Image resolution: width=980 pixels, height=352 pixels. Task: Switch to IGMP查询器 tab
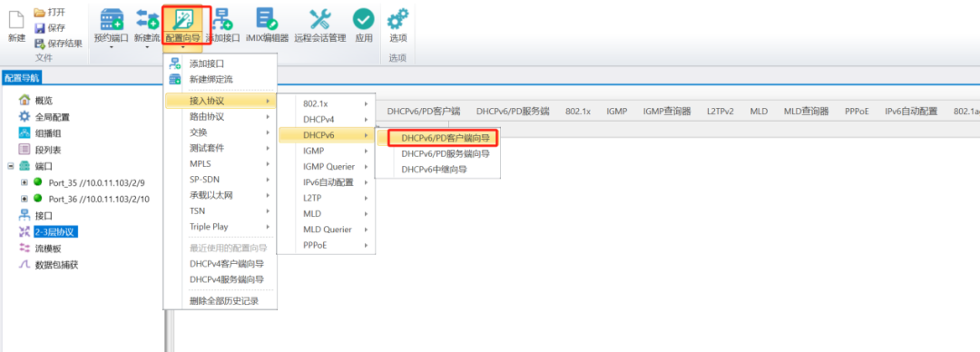pos(667,112)
